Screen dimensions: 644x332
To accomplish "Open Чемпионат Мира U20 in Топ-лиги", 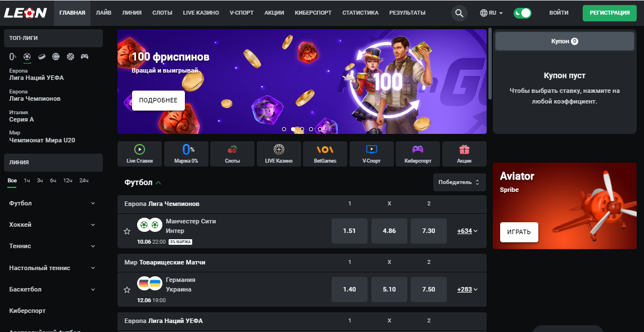I will coord(42,137).
